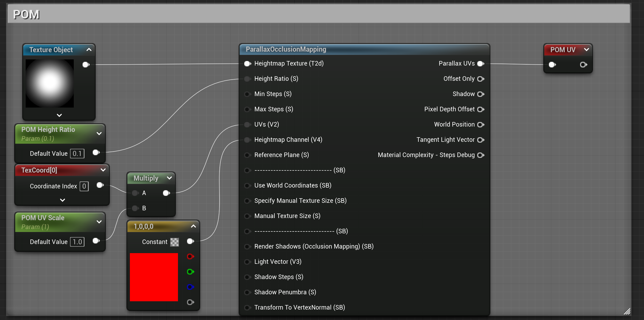Click Heightmap Channel (V4) input pin

point(248,140)
